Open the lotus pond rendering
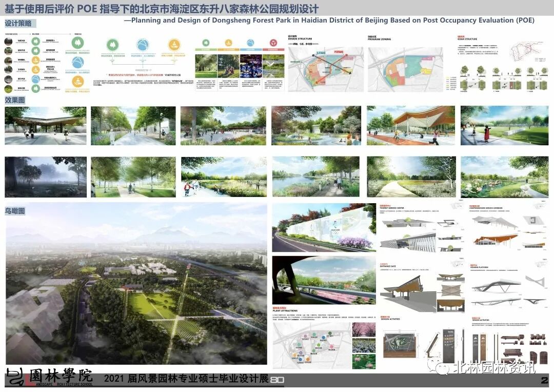Viewport: 554px width, 392px height. point(505,177)
